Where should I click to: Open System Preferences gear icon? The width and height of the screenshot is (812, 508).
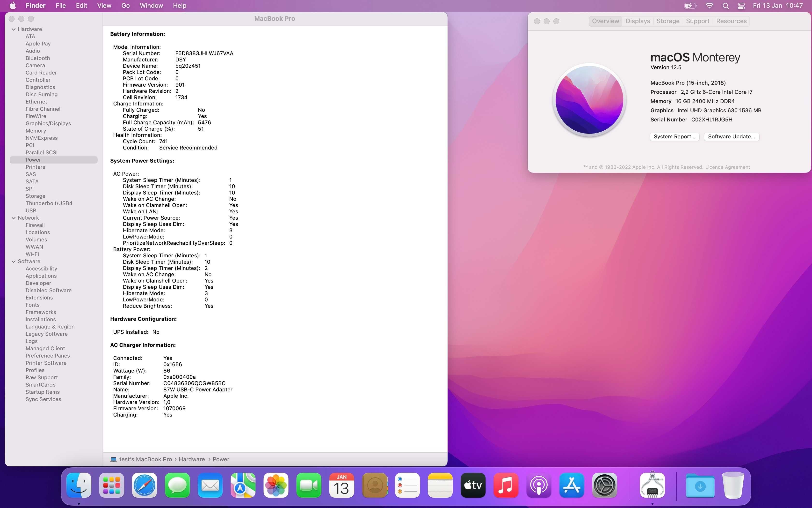point(605,486)
